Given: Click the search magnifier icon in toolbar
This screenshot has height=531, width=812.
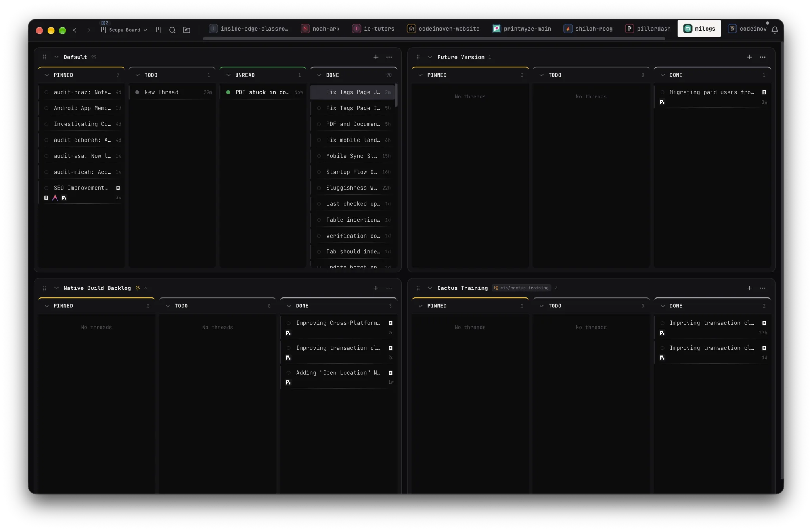Looking at the screenshot, I should click(x=172, y=30).
